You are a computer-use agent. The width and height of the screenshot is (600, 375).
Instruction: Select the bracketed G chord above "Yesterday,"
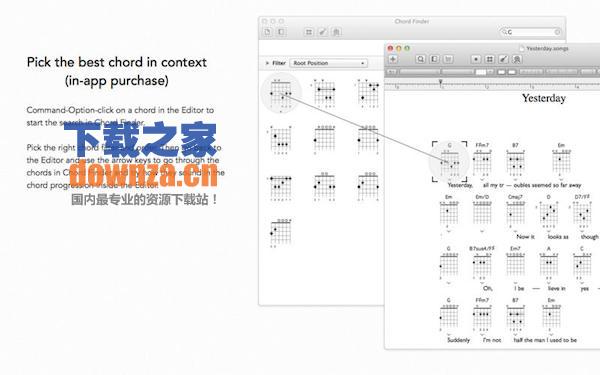coord(449,161)
